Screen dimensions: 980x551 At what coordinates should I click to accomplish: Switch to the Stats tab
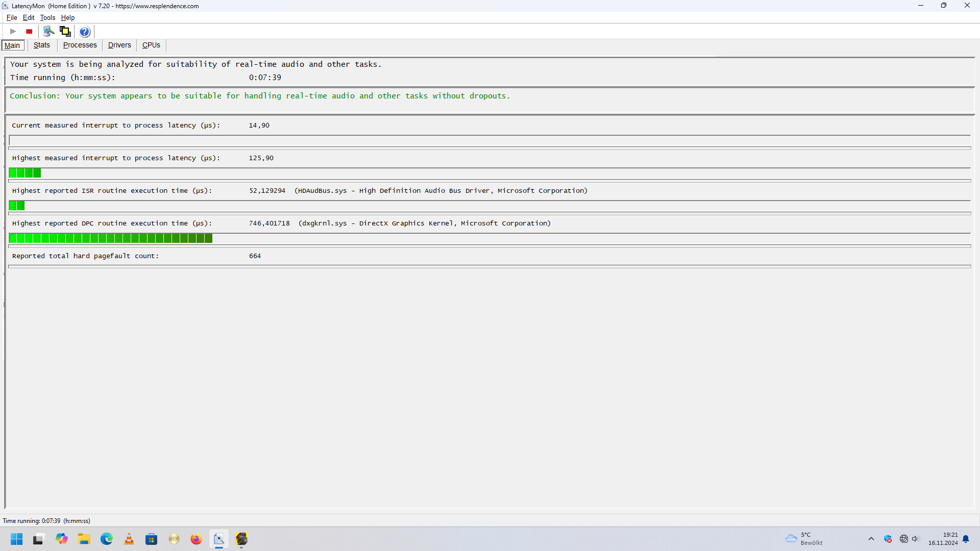(42, 45)
